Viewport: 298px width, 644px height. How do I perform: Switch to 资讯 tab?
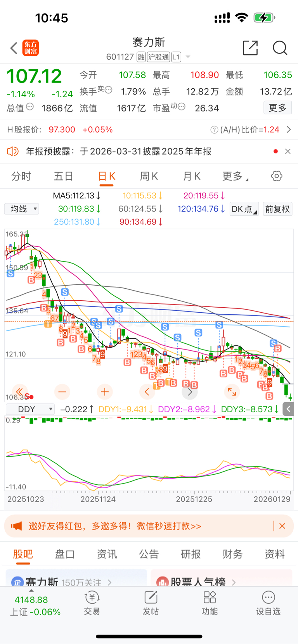click(107, 554)
